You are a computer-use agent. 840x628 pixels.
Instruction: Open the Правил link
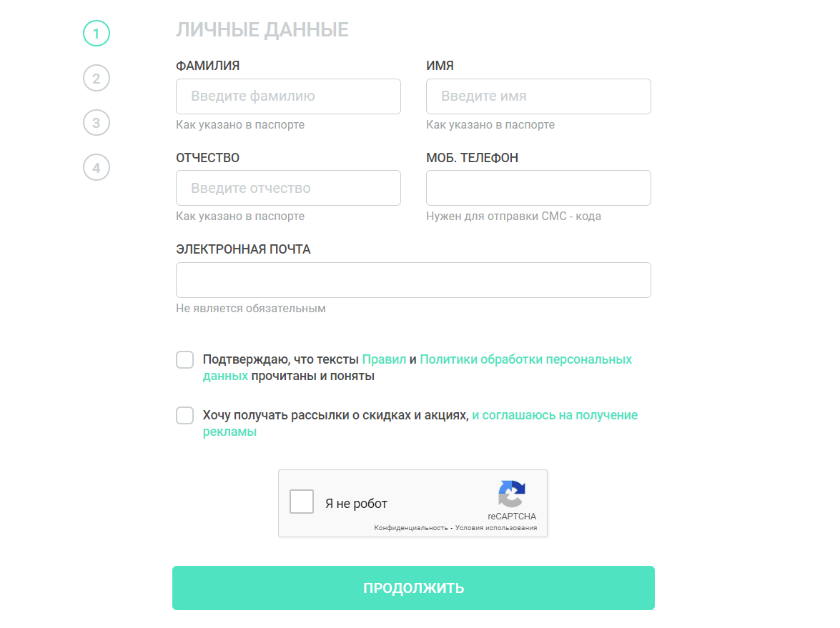384,359
